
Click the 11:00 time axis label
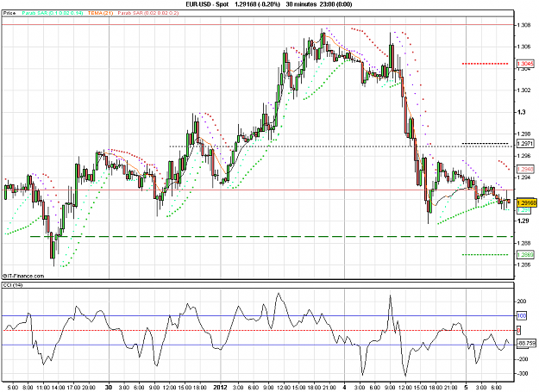pyautogui.click(x=43, y=388)
